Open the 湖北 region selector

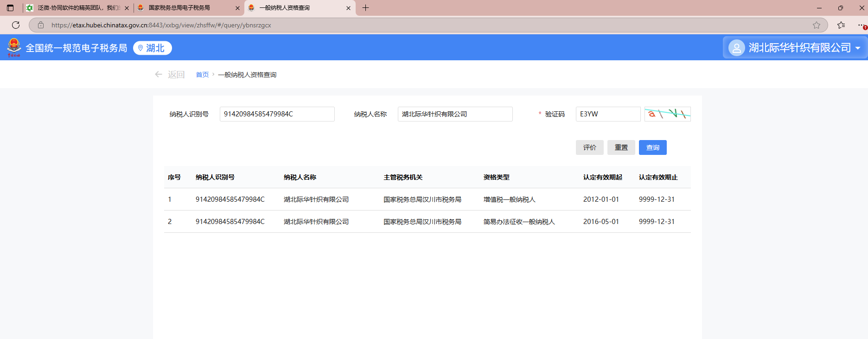tap(153, 48)
